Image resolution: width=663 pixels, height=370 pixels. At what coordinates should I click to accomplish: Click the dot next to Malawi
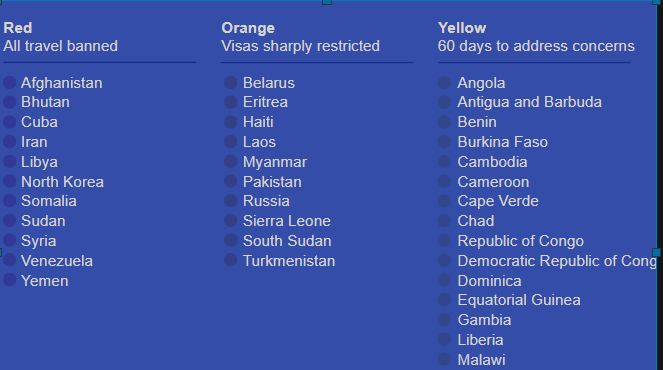444,359
